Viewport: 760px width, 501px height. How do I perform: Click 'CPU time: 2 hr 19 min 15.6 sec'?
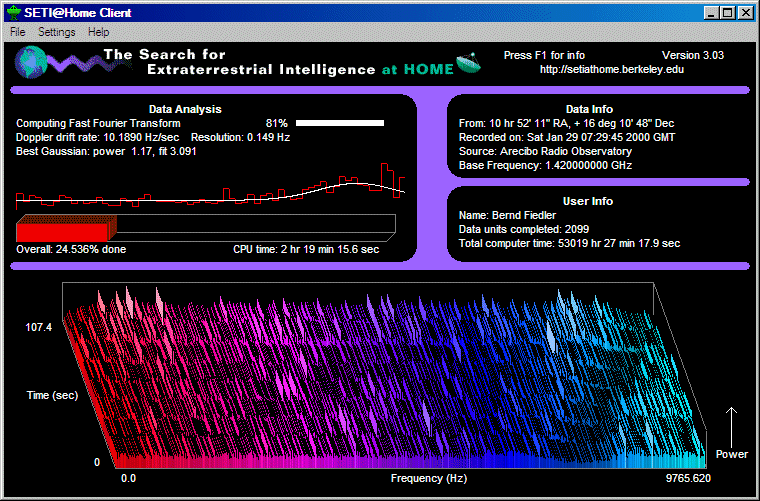[x=306, y=250]
